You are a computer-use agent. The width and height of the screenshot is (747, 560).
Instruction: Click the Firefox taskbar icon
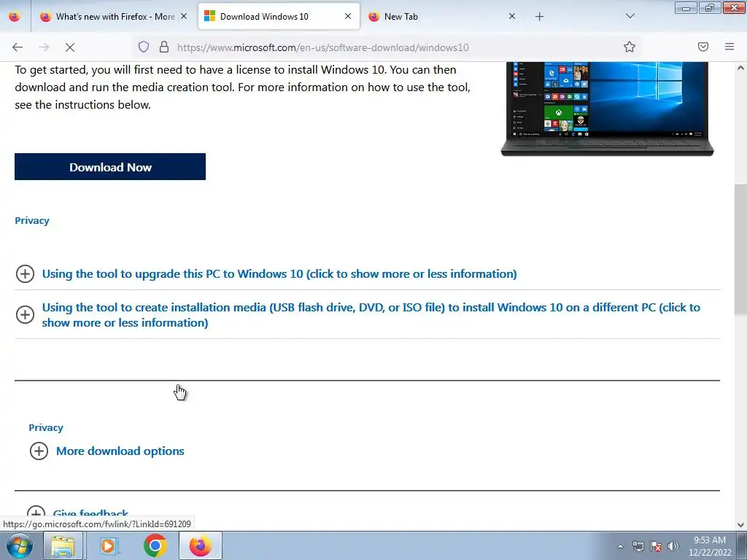point(201,545)
